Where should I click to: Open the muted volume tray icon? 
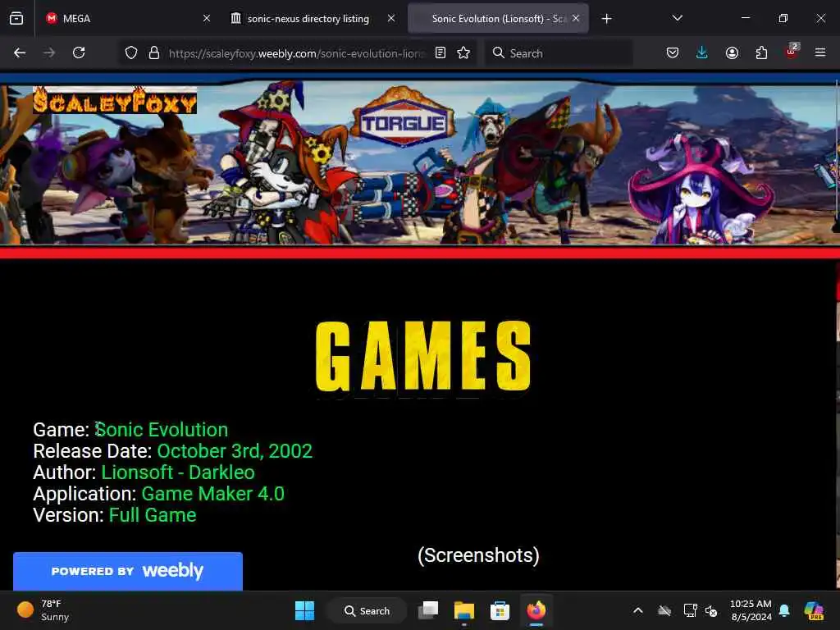click(711, 610)
